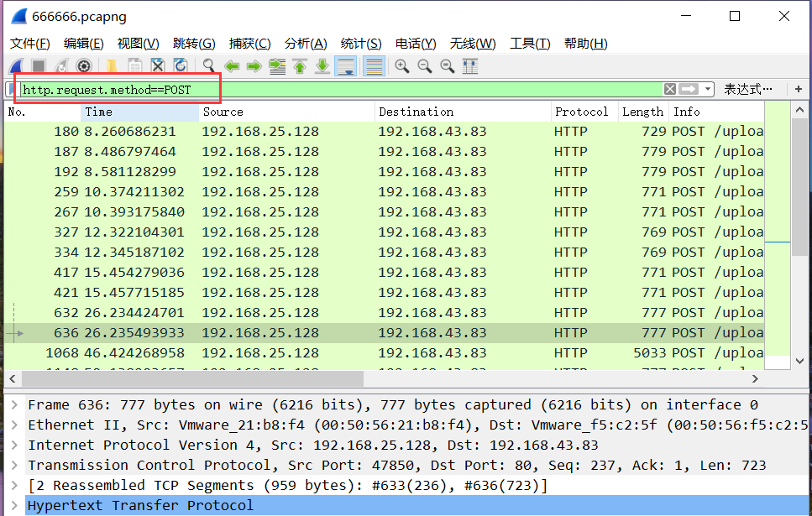Click the zoom in magnifier icon
Image resolution: width=812 pixels, height=516 pixels.
pos(402,66)
